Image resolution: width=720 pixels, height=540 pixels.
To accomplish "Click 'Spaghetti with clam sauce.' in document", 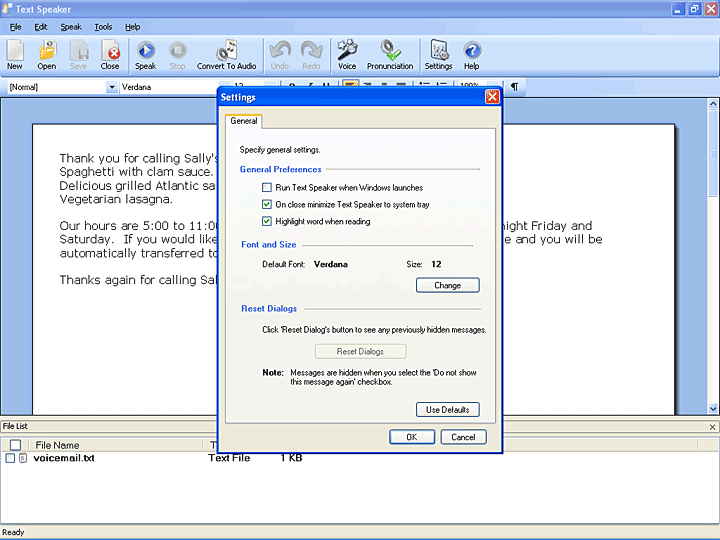I will click(x=136, y=172).
